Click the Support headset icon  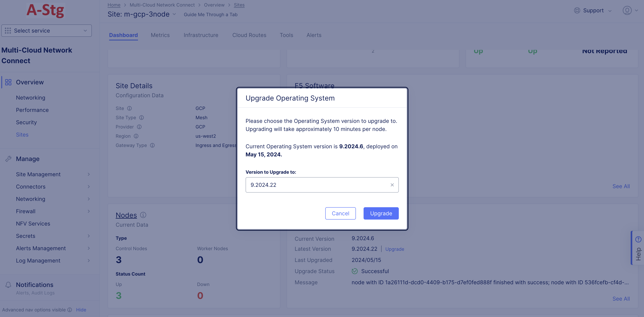(577, 11)
